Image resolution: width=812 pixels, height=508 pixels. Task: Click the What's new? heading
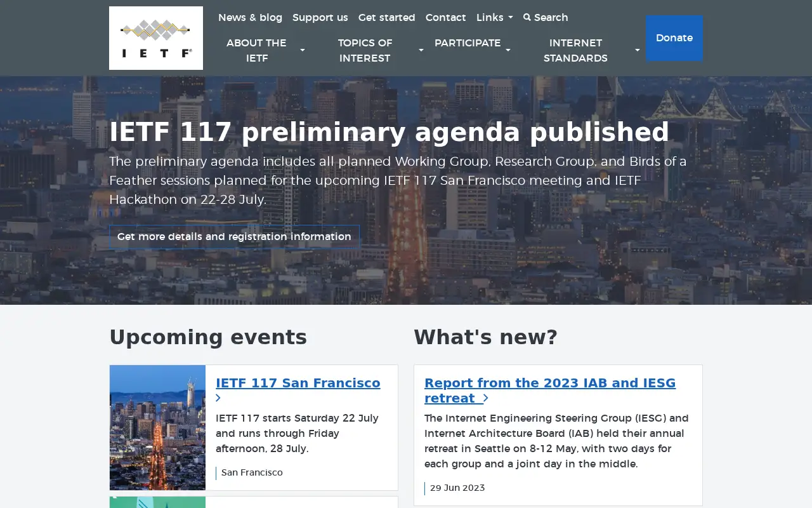[485, 337]
